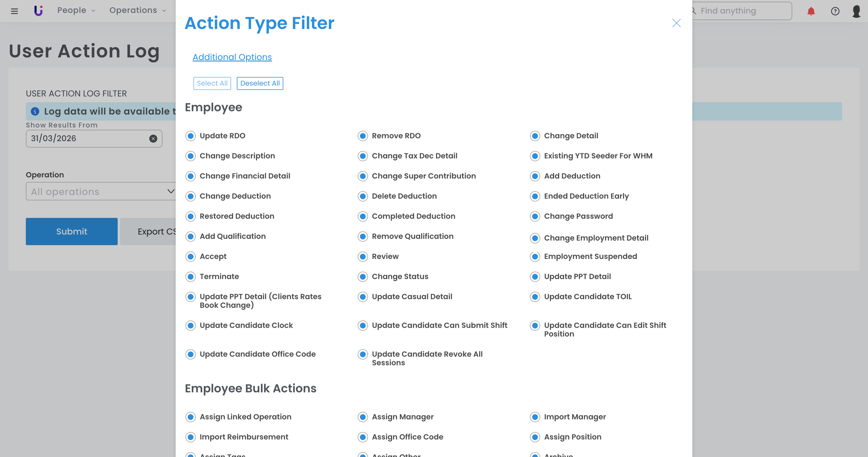
Task: Expand the People menu chevron
Action: [93, 11]
